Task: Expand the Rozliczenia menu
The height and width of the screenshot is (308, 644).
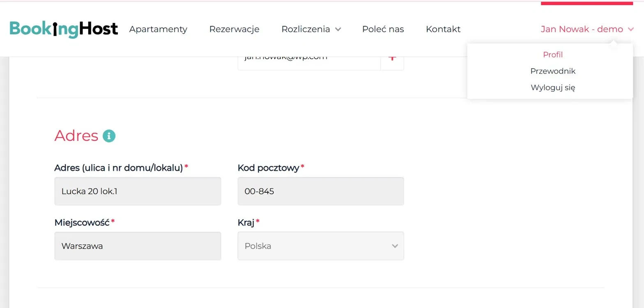Action: pos(311,29)
